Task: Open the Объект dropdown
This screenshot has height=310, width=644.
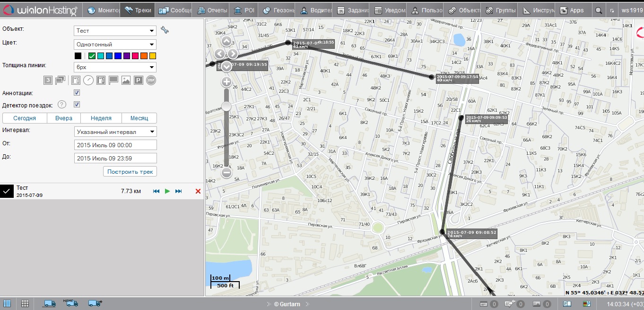Action: (115, 31)
